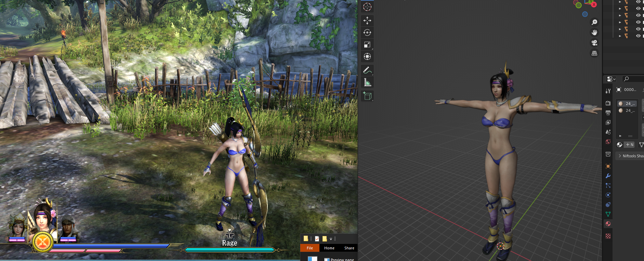The image size is (644, 261).
Task: Switch to the Share ribbon tab
Action: pos(349,248)
